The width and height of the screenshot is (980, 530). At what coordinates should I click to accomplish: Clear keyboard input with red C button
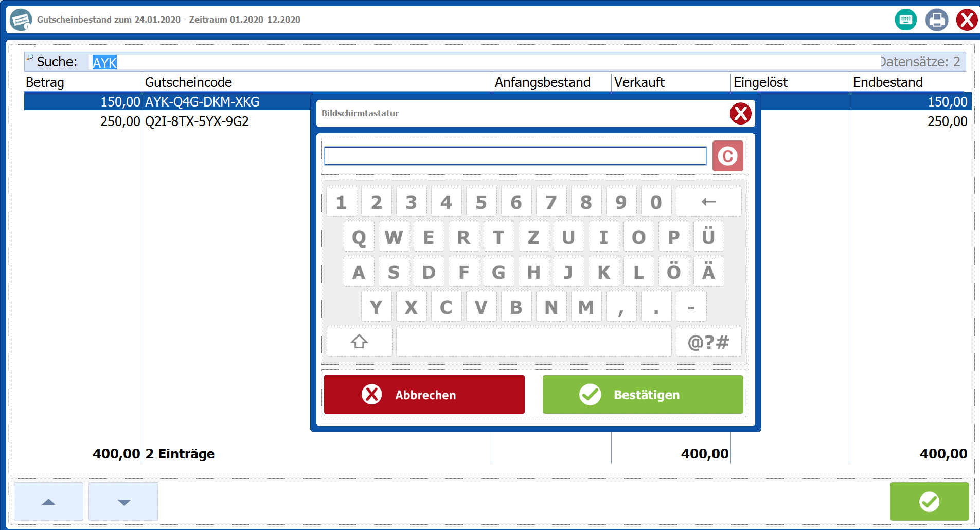727,156
